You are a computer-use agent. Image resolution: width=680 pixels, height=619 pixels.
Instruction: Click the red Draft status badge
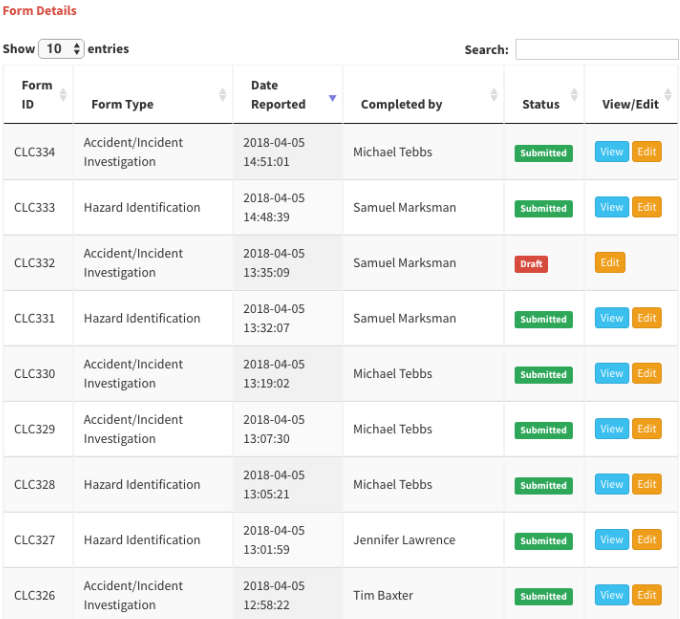531,264
